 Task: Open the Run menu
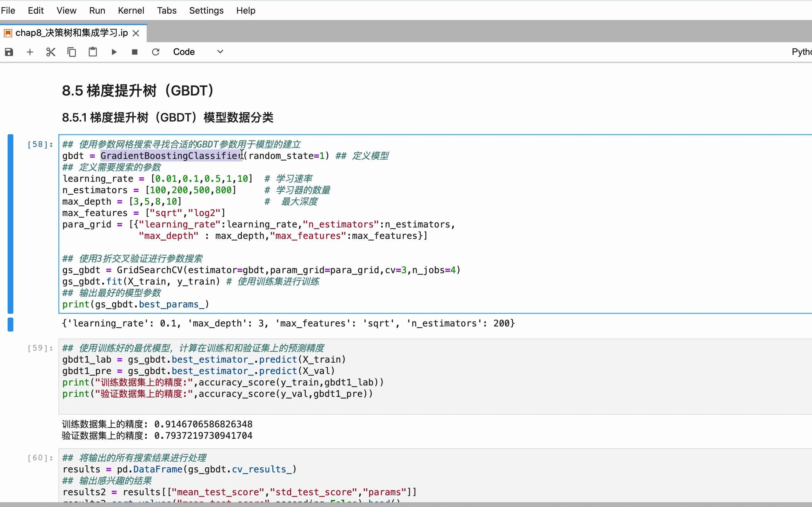point(97,10)
